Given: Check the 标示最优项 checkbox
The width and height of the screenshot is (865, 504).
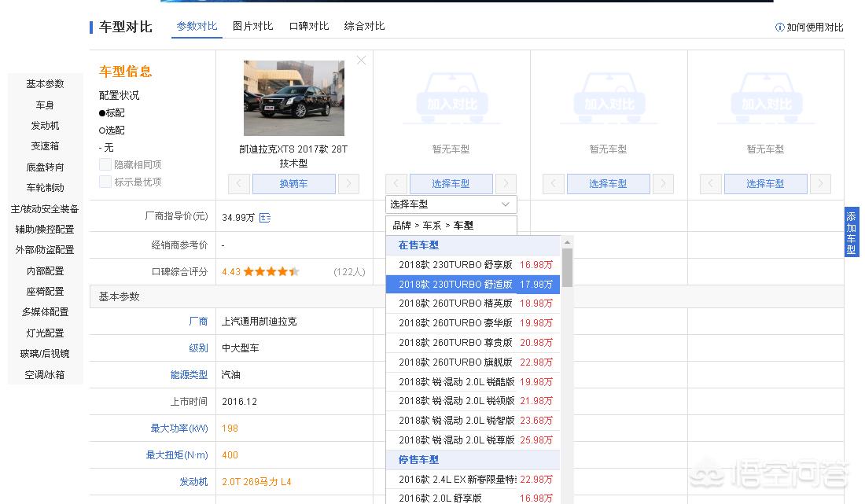Looking at the screenshot, I should pyautogui.click(x=105, y=182).
